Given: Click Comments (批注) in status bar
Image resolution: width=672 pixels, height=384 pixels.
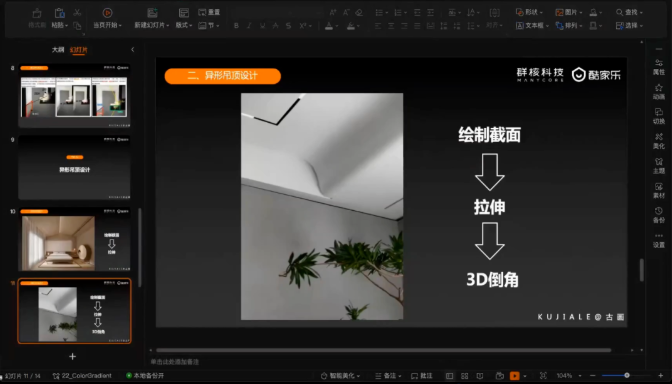Looking at the screenshot, I should click(421, 376).
